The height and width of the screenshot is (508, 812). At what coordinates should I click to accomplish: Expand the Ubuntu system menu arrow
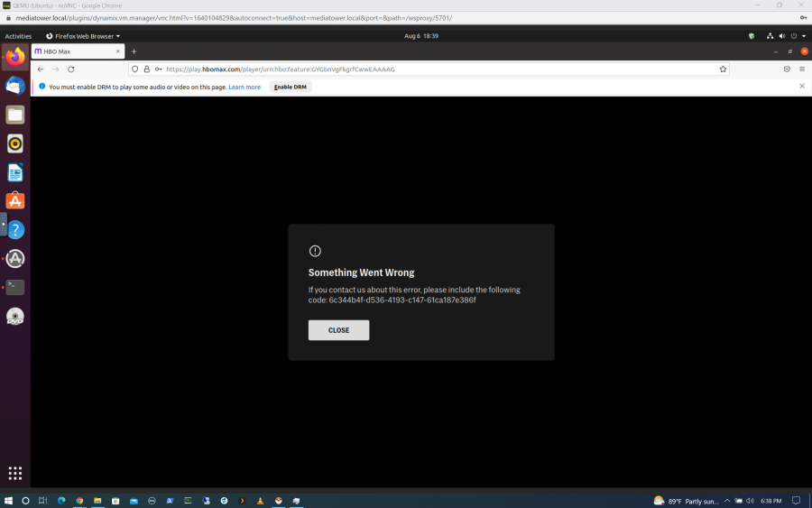(x=804, y=36)
